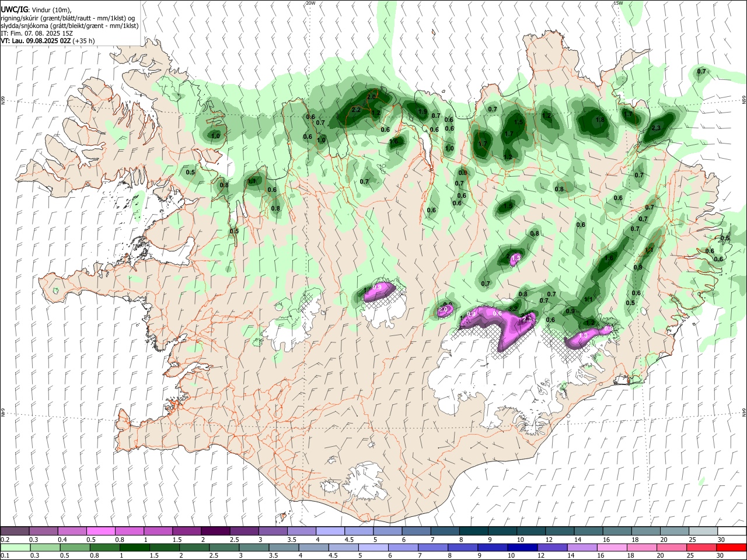747x560 pixels.
Task: Click the 'rigning/skúrir' legend description line
Action: point(68,18)
